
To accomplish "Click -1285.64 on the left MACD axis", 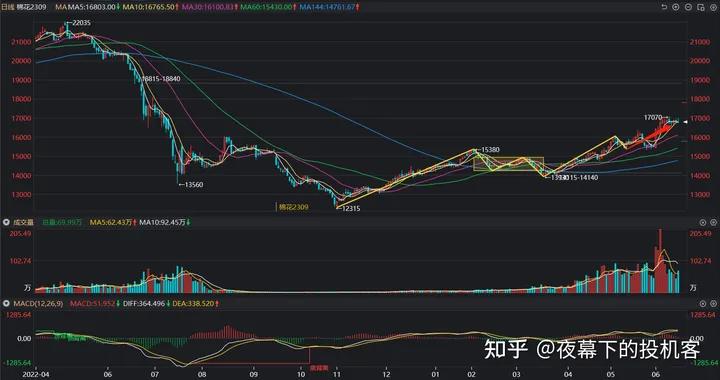I will [x=17, y=363].
